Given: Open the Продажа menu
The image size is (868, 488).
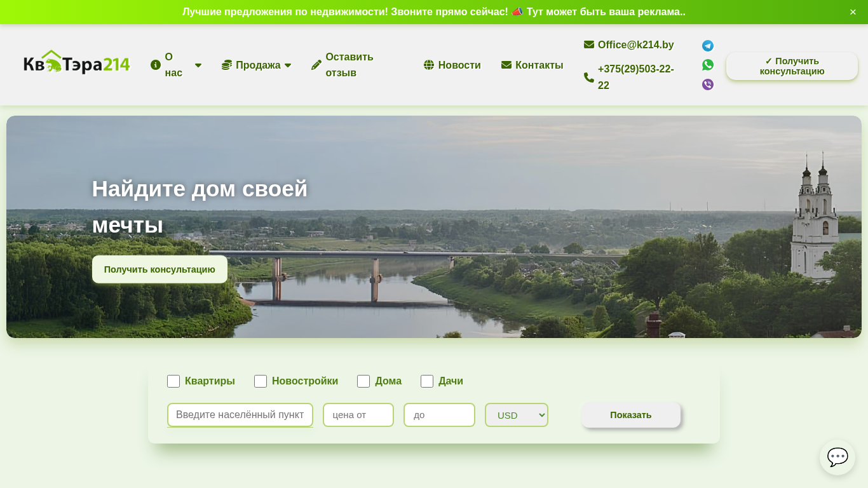Looking at the screenshot, I should (x=257, y=65).
